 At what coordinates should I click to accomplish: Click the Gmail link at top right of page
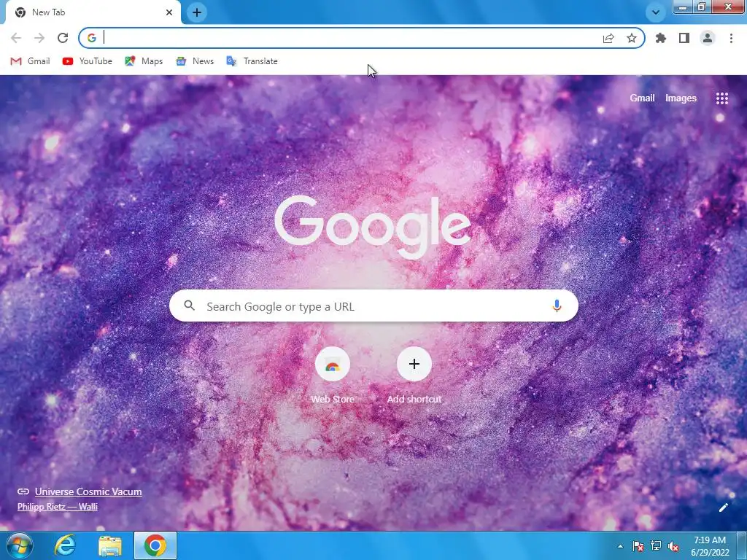pyautogui.click(x=642, y=98)
